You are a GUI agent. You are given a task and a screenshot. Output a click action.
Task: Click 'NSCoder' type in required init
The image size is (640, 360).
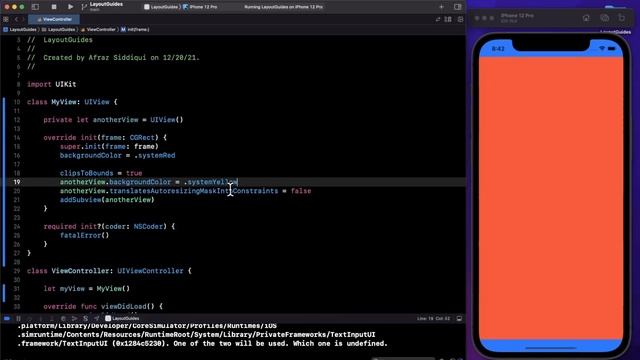[148, 227]
